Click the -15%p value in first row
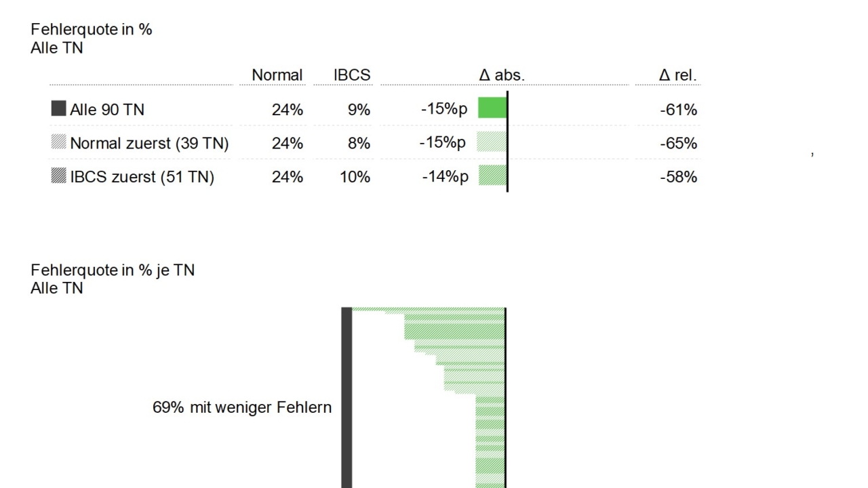 (444, 108)
